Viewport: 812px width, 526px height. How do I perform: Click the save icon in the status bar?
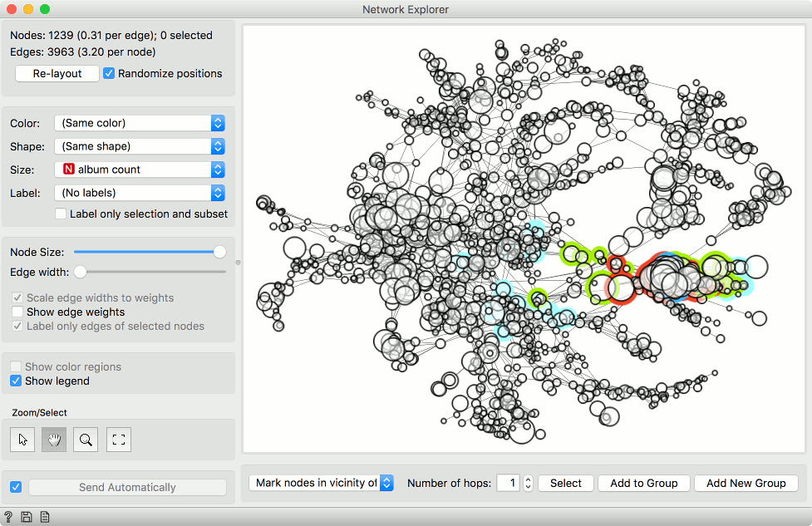tap(26, 516)
